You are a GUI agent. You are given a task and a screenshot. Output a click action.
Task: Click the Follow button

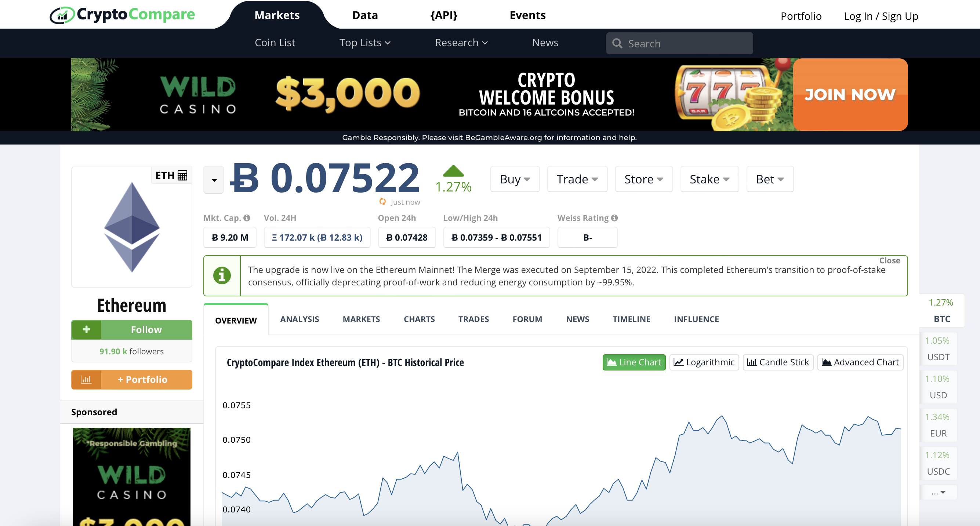(x=132, y=329)
